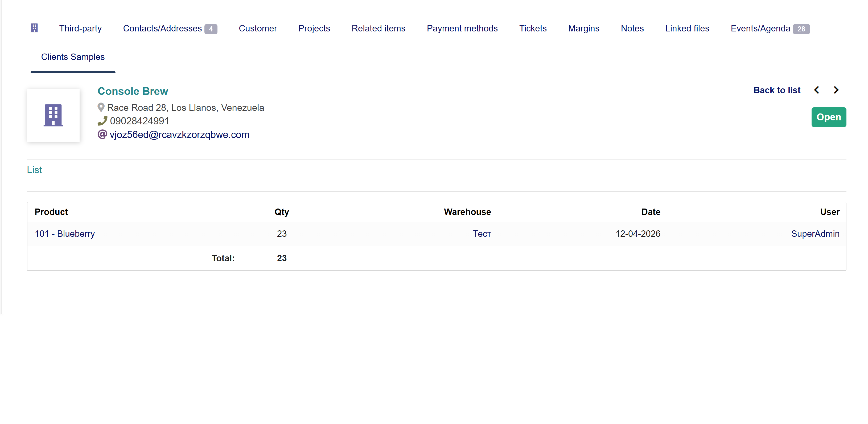The image size is (868, 424).
Task: Select the Payment methods tab
Action: (x=462, y=28)
